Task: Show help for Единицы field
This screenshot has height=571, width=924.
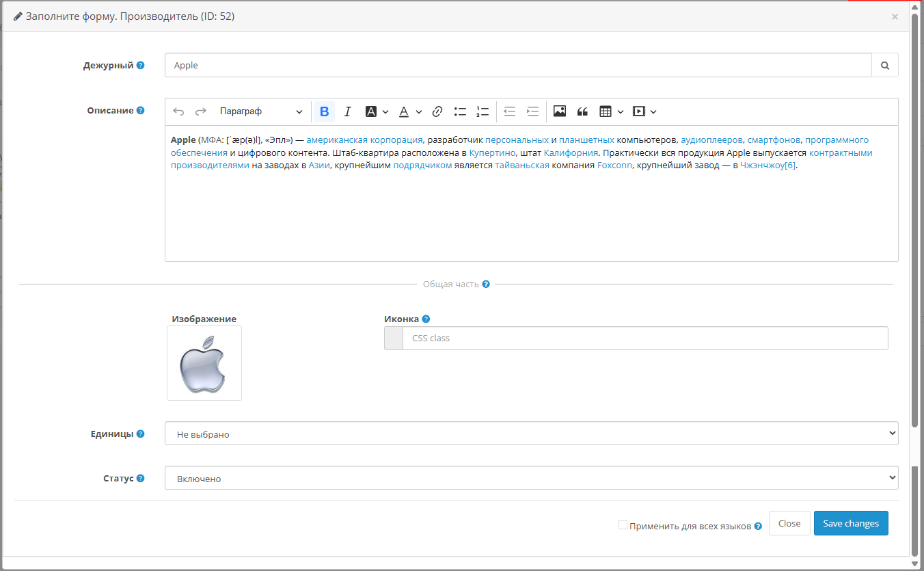Action: tap(140, 434)
